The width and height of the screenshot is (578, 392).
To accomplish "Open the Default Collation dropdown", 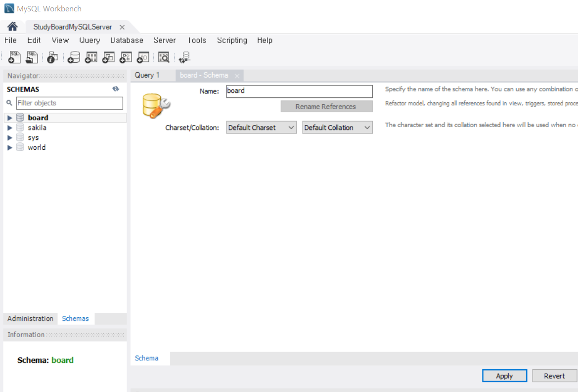I will [337, 128].
